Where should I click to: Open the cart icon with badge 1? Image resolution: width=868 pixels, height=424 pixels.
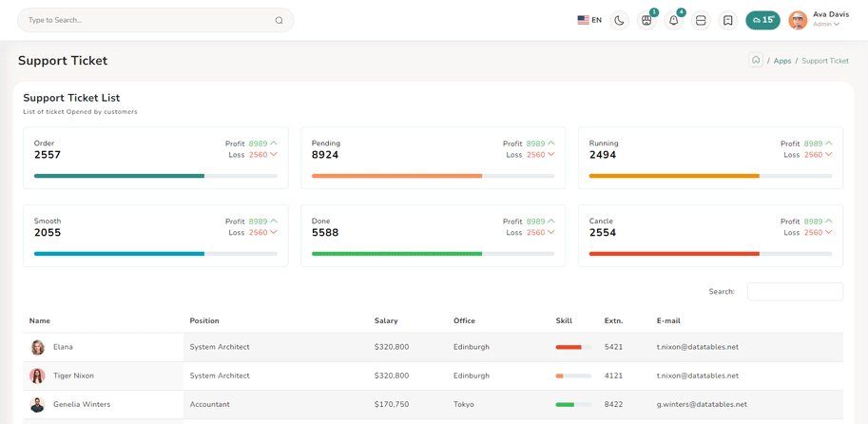646,20
